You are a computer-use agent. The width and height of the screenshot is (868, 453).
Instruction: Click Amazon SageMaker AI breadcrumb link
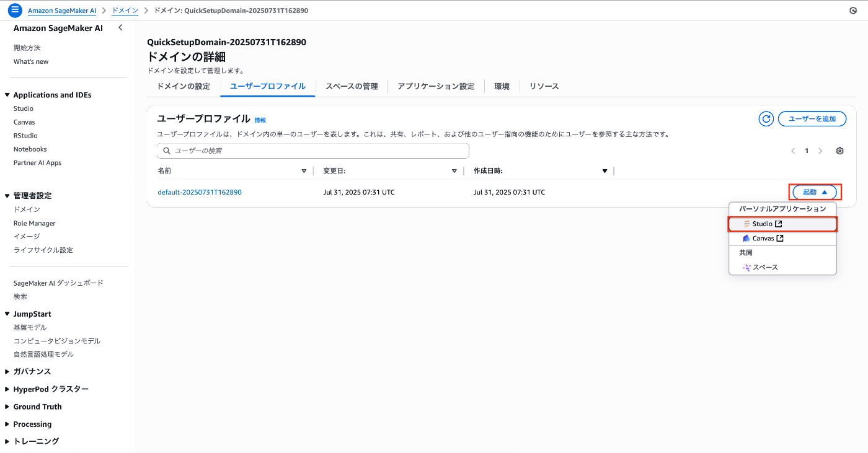tap(61, 11)
